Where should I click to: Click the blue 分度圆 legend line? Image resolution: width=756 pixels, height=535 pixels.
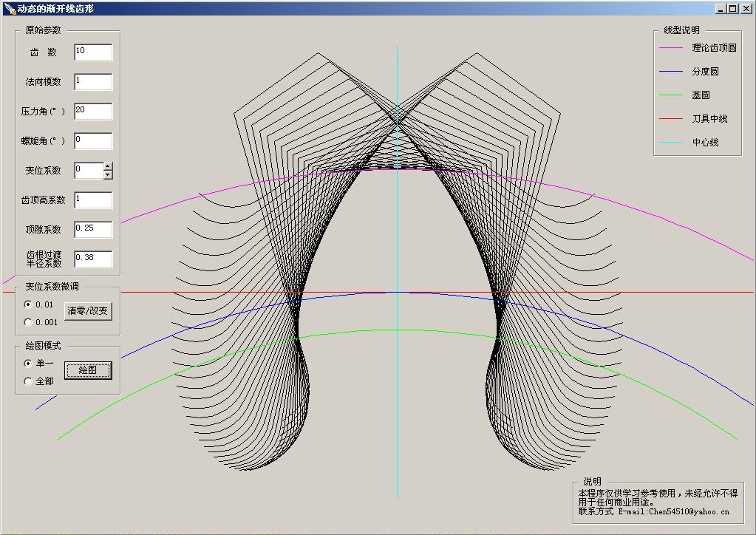[671, 72]
